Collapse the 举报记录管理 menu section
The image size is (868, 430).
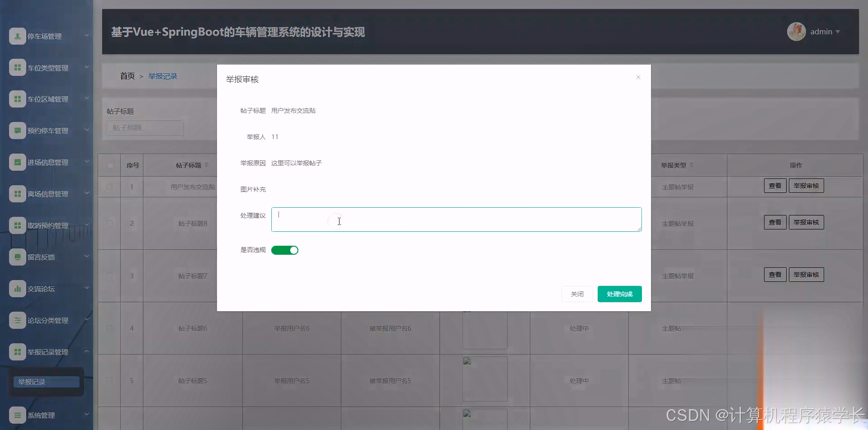(x=87, y=351)
